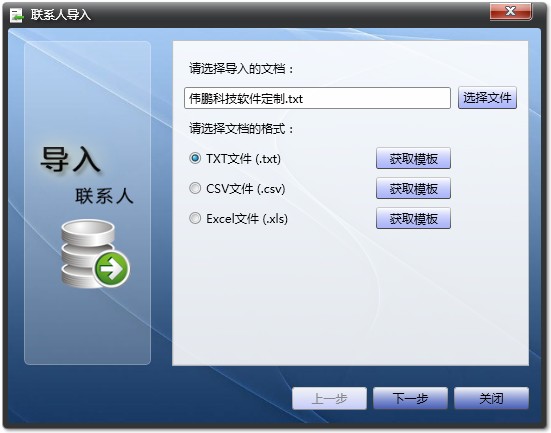Click the grayed-out 上一步 button
The width and height of the screenshot is (551, 433).
click(329, 399)
